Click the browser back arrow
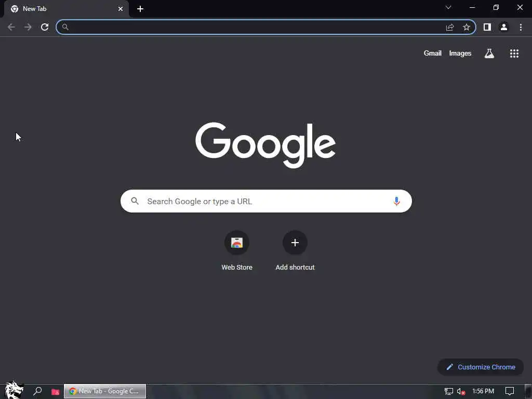This screenshot has width=532, height=399. 11,27
